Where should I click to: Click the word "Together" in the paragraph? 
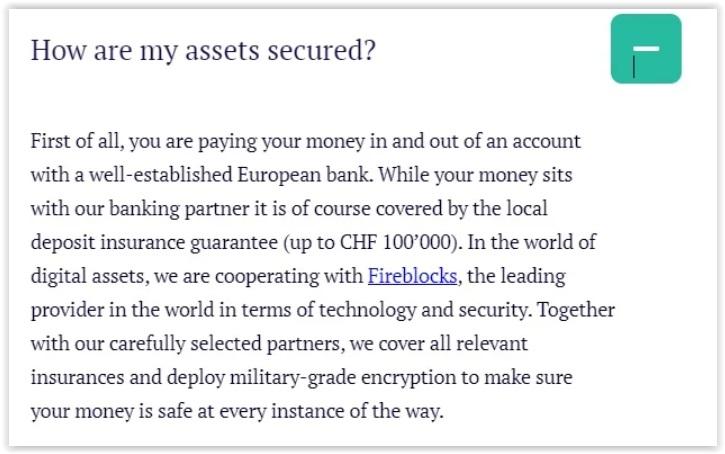click(x=577, y=310)
